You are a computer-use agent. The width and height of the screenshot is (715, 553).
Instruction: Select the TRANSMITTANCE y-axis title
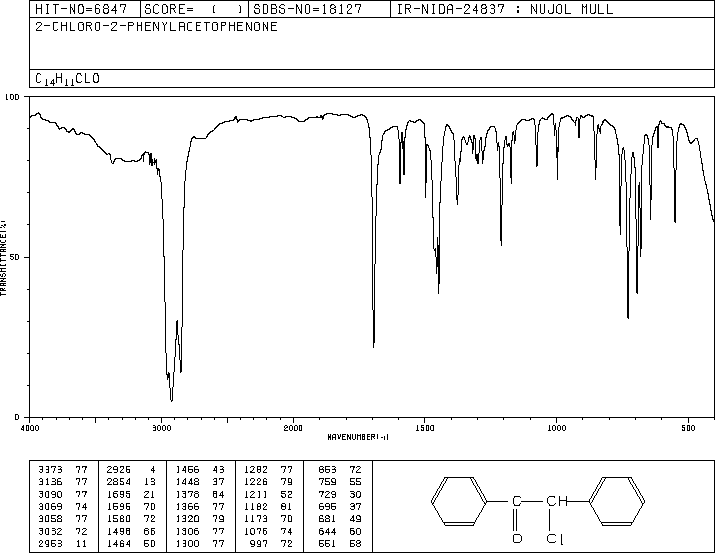(x=3, y=258)
